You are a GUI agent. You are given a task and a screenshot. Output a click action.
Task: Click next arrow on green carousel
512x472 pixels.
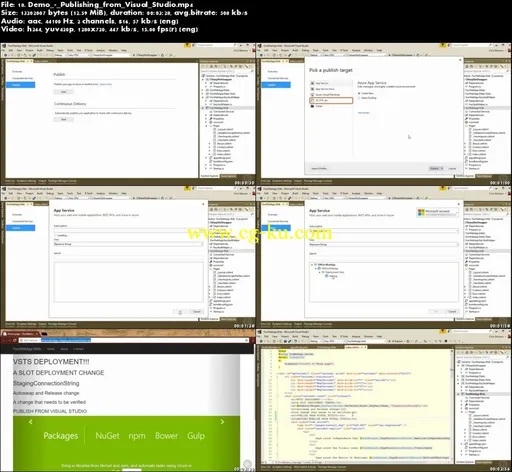point(222,422)
